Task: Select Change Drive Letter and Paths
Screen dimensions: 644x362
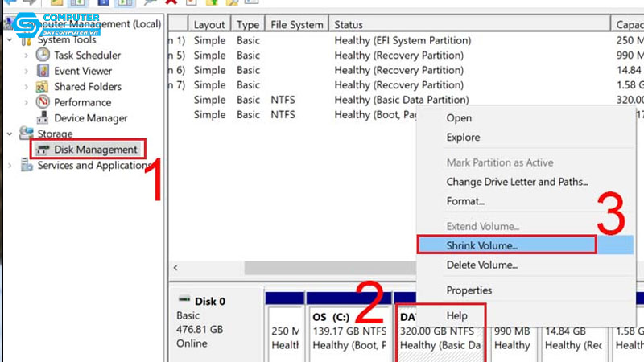Action: coord(517,182)
